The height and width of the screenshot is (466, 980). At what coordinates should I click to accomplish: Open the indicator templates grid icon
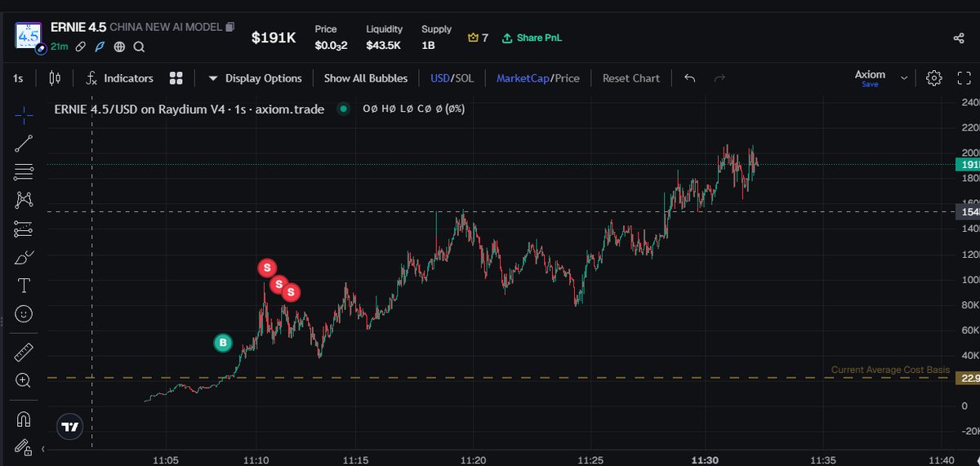coord(176,78)
